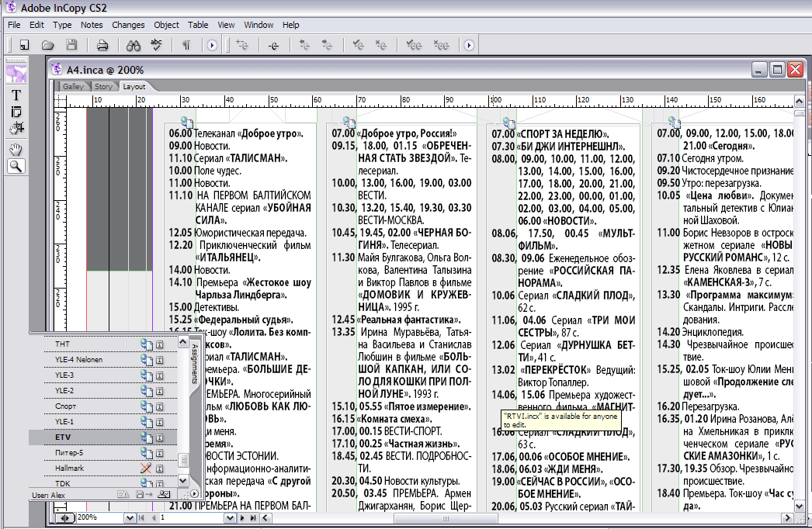Open Find/Change with binoculars icon

pos(133,46)
